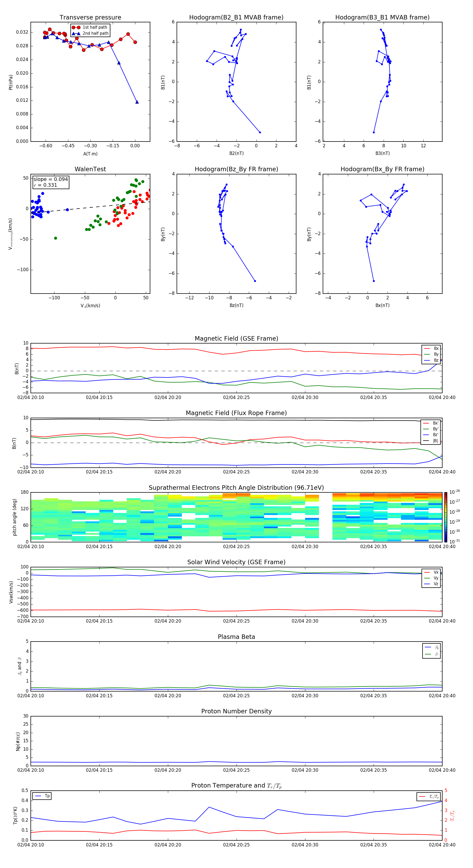Click 'Magnetic Field (GSE Frame)' title
The width and height of the screenshot is (473, 868).
[236, 339]
